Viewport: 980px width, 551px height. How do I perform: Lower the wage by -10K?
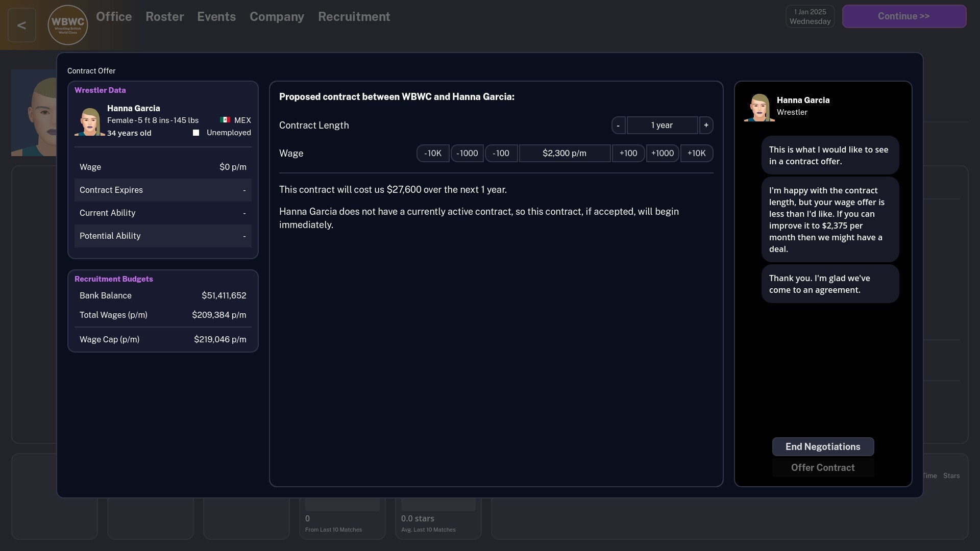click(432, 153)
